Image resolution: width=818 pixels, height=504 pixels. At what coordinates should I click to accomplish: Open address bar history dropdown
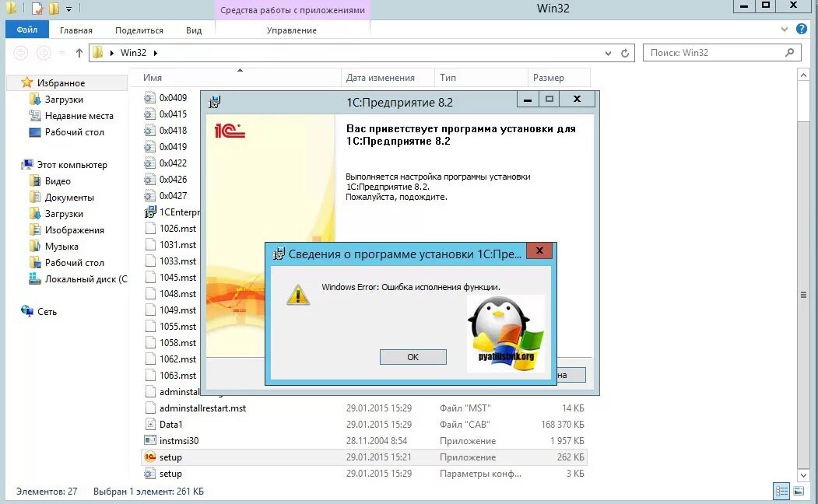[608, 53]
